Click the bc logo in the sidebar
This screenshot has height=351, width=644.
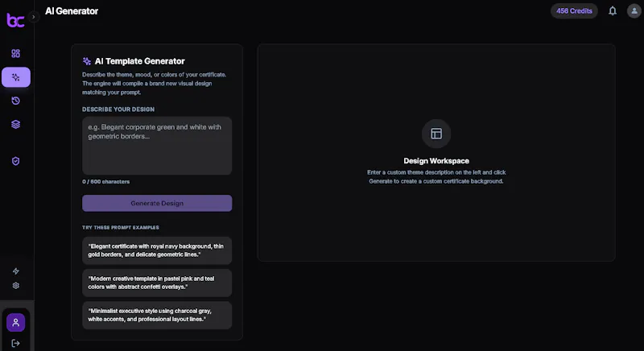coord(15,19)
